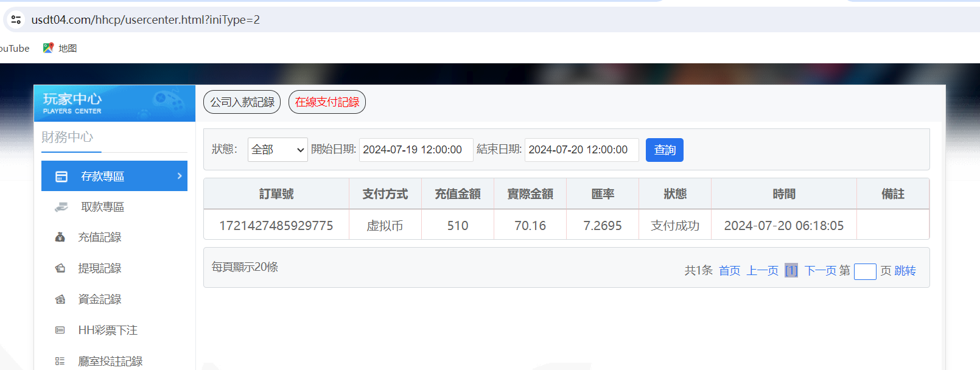Click the 時間 column header
Image resolution: width=980 pixels, height=370 pixels.
(x=784, y=194)
